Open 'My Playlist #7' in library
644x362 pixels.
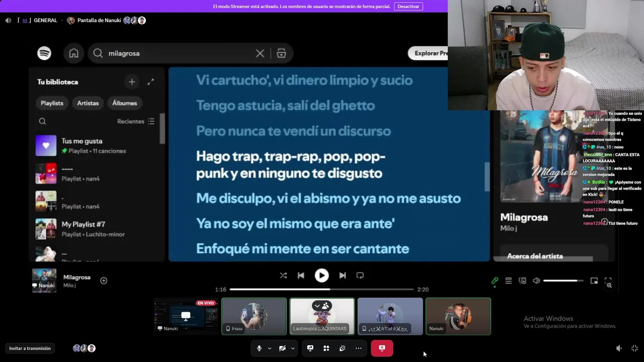tap(96, 229)
